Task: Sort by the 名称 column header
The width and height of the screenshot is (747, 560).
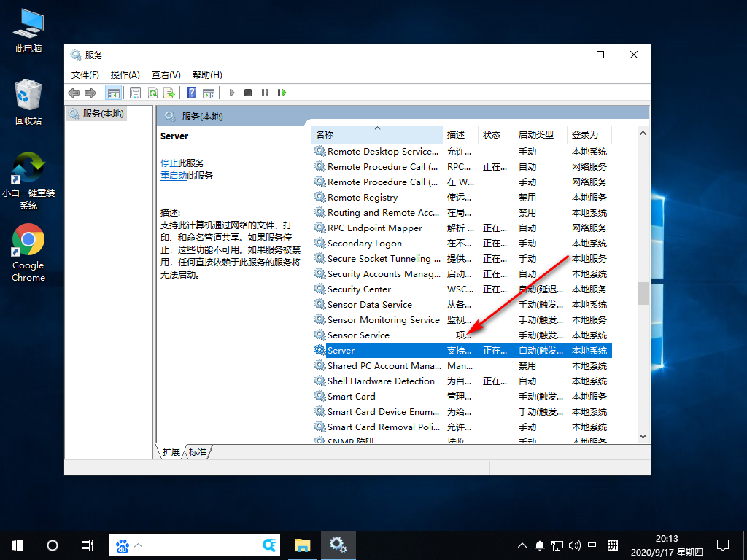Action: click(325, 135)
